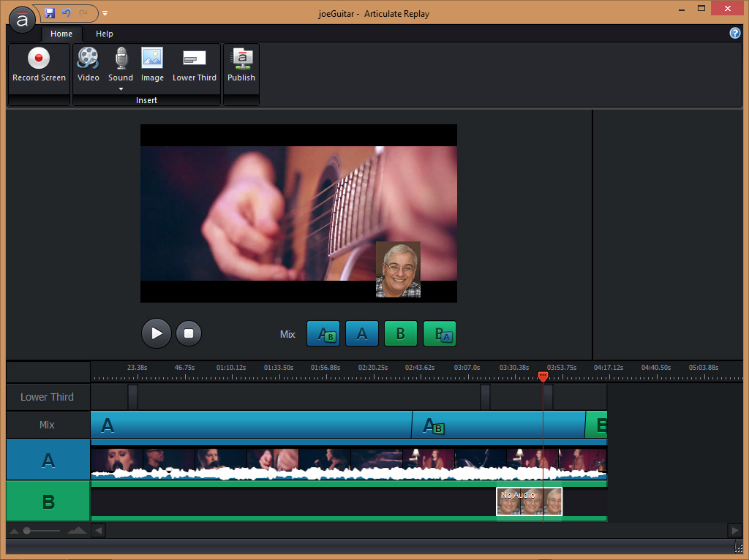Click the Save icon in quick access toolbar
This screenshot has height=560, width=749.
(x=50, y=13)
